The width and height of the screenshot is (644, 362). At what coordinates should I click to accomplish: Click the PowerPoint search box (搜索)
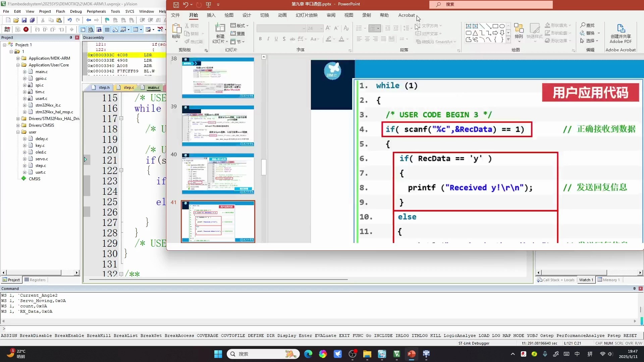pos(491,4)
